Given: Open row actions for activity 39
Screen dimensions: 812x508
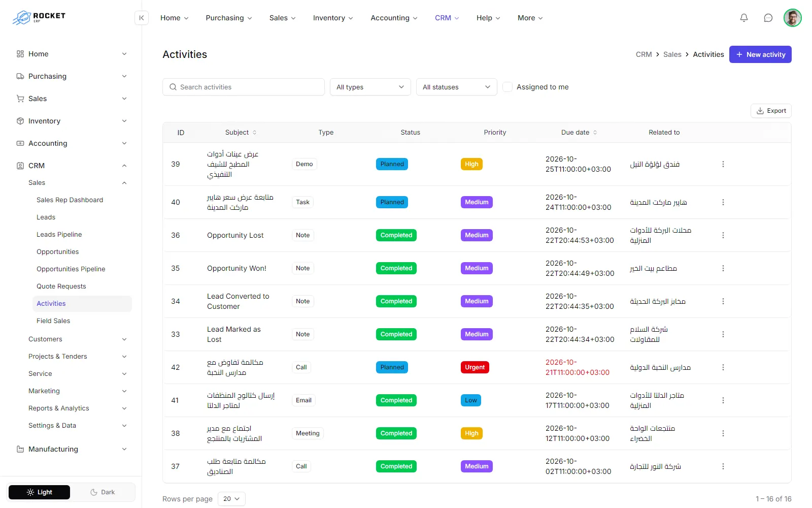Looking at the screenshot, I should coord(723,164).
